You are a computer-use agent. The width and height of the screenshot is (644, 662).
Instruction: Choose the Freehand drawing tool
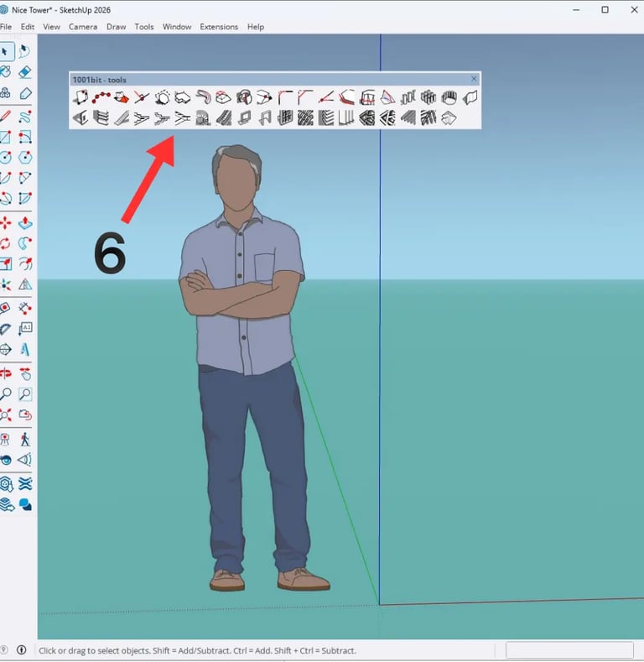coord(25,117)
